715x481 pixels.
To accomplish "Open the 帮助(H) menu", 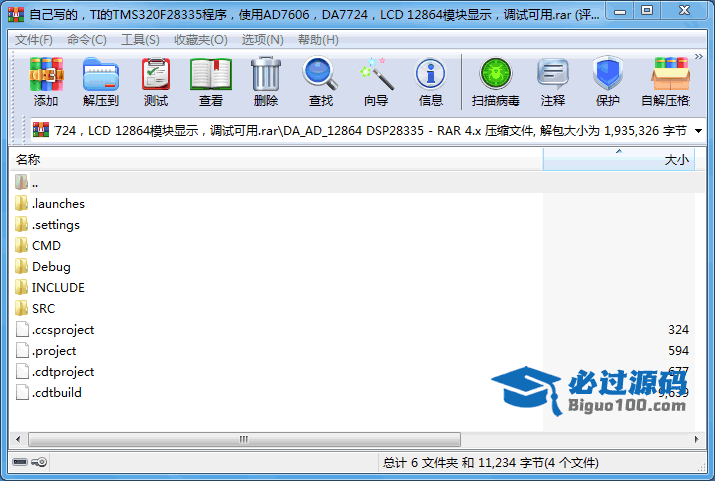I will tap(318, 40).
